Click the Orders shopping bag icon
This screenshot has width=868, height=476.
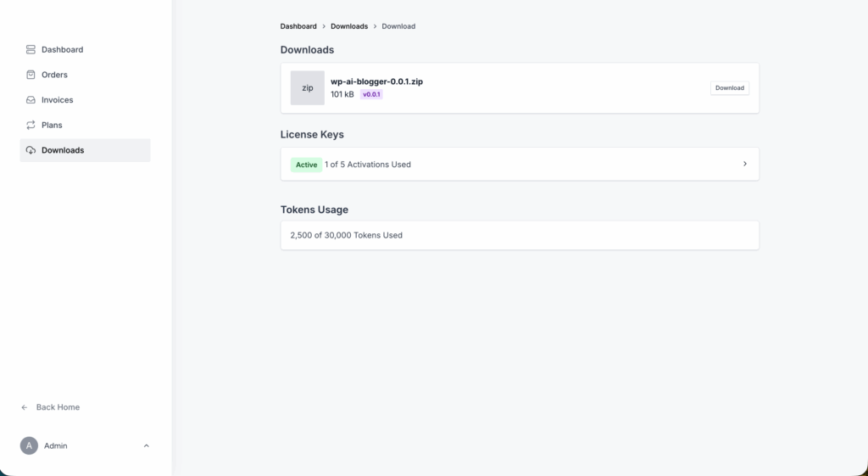coord(31,75)
